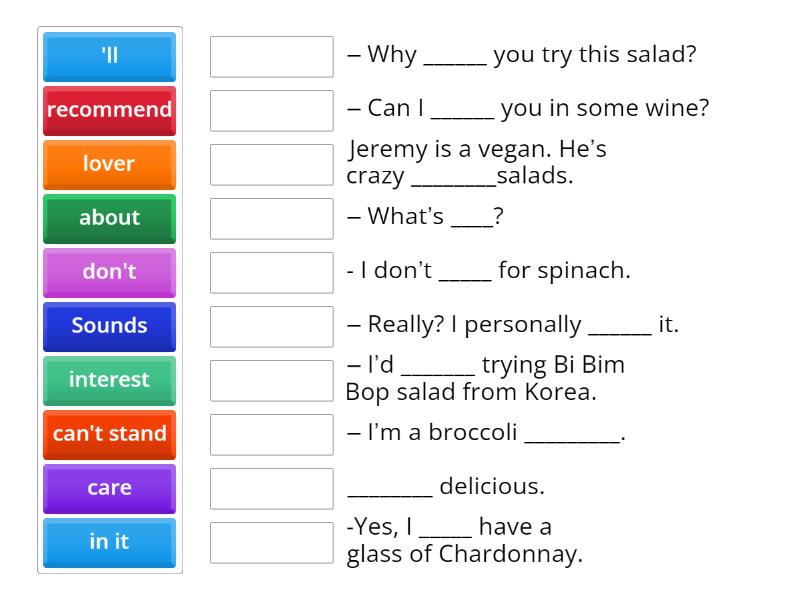Select the "Sounds" word tile

click(x=109, y=327)
